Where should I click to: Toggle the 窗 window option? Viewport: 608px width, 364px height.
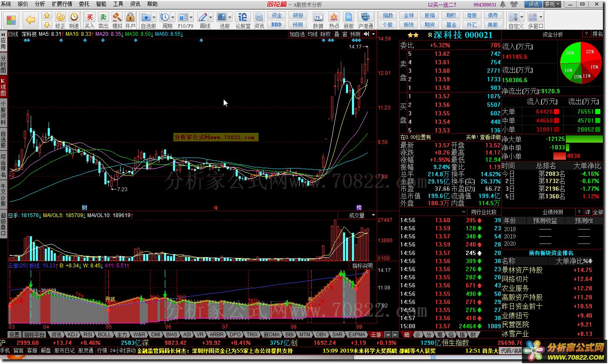tap(345, 34)
